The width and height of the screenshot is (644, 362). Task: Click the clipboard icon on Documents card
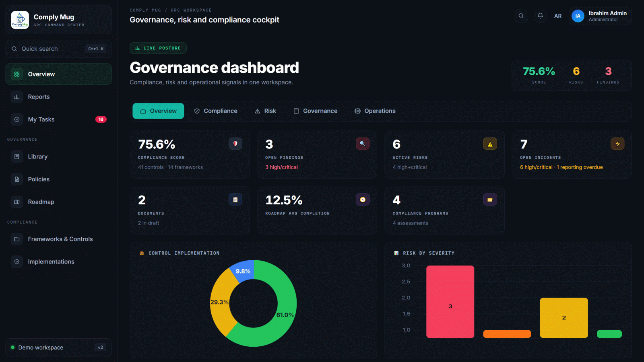pyautogui.click(x=235, y=200)
